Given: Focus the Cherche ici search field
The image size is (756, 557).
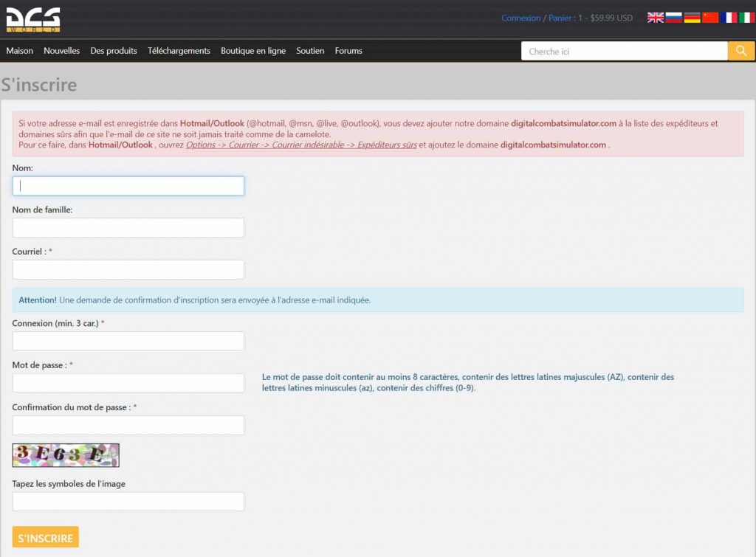Looking at the screenshot, I should 625,51.
